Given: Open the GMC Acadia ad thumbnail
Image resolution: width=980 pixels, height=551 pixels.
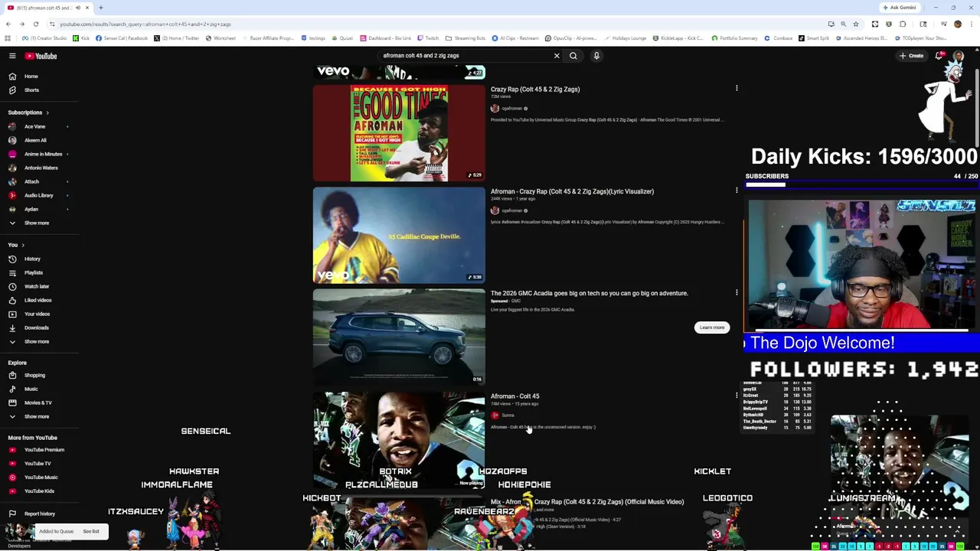Looking at the screenshot, I should pyautogui.click(x=399, y=337).
